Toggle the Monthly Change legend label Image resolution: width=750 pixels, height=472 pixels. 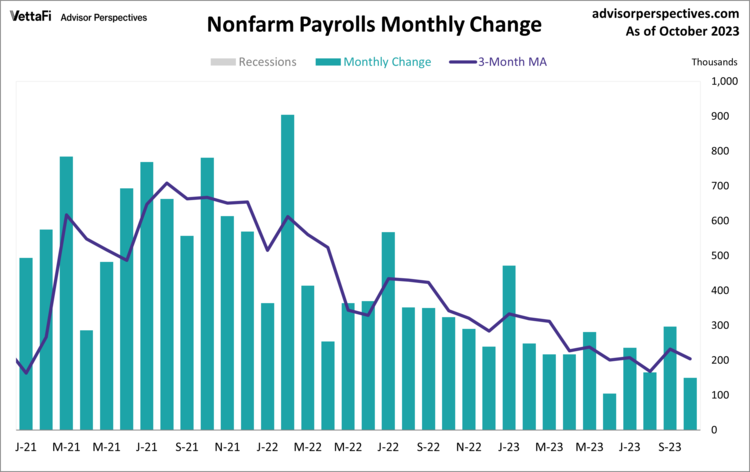tap(387, 62)
